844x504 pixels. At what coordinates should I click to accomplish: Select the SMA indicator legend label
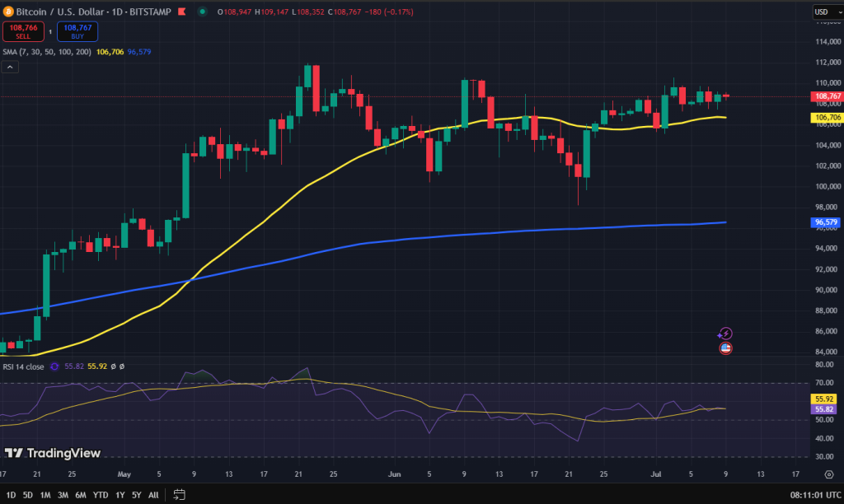[x=47, y=52]
